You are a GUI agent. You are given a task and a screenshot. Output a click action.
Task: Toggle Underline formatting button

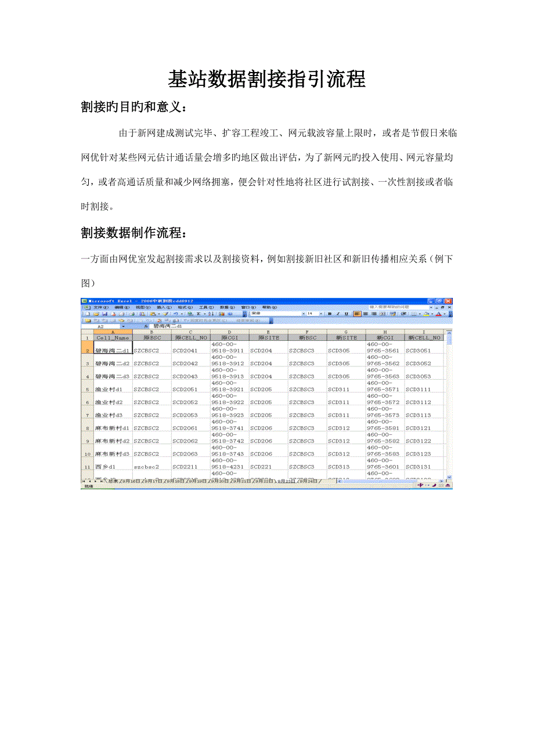pos(346,314)
